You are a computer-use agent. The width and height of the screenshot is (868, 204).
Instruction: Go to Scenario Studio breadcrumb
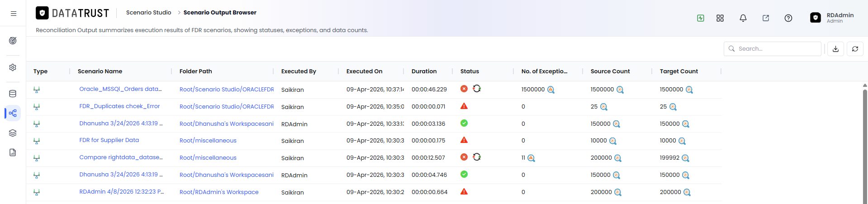(148, 13)
